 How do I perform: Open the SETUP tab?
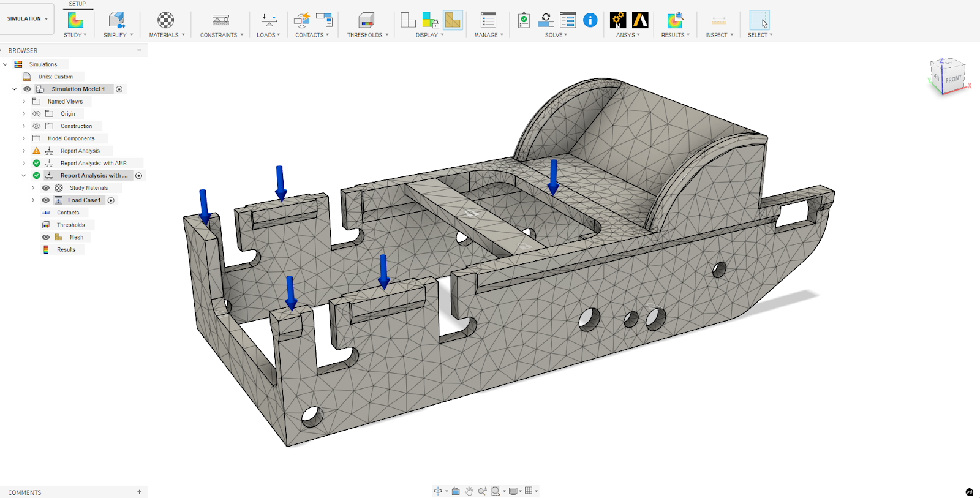click(77, 4)
